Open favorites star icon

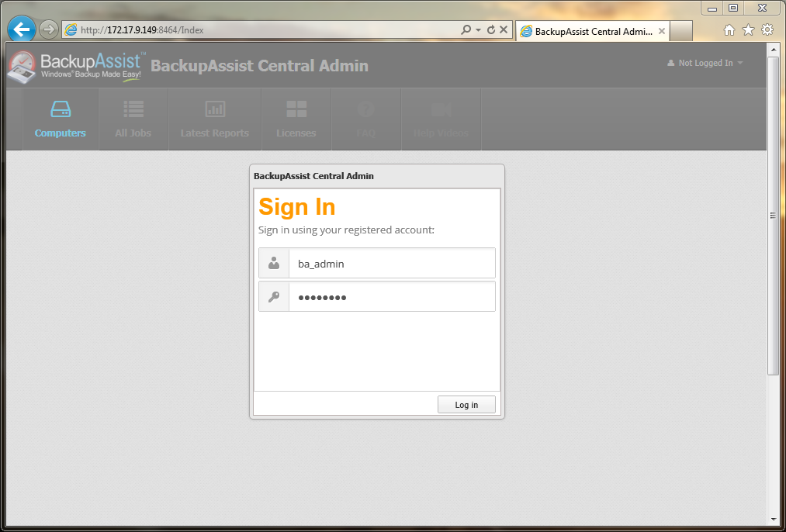click(748, 30)
